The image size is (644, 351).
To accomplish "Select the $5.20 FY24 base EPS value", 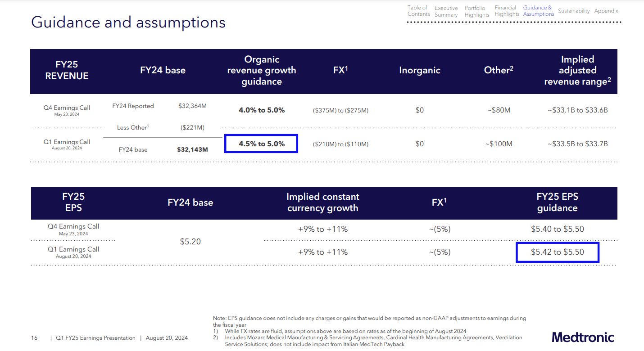I will tap(190, 242).
